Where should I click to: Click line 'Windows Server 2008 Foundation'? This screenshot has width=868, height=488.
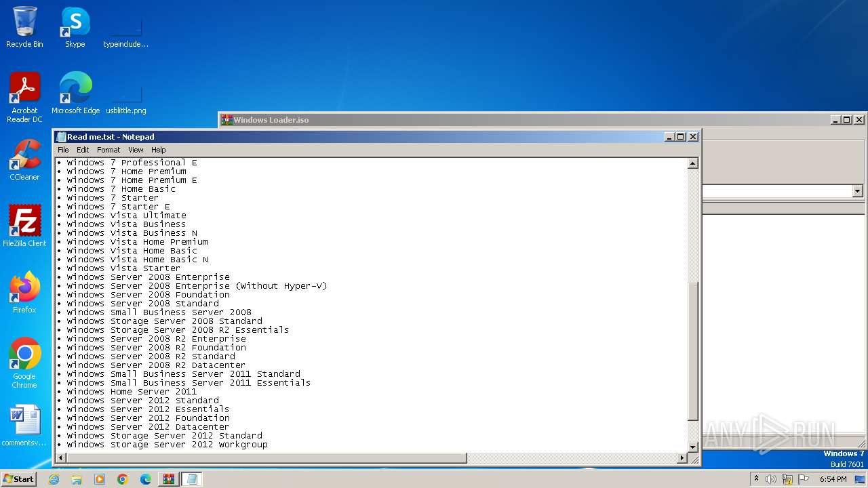point(148,295)
